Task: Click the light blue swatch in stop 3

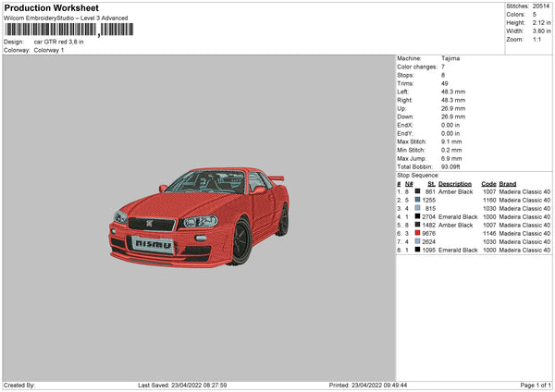Action: 417,208
